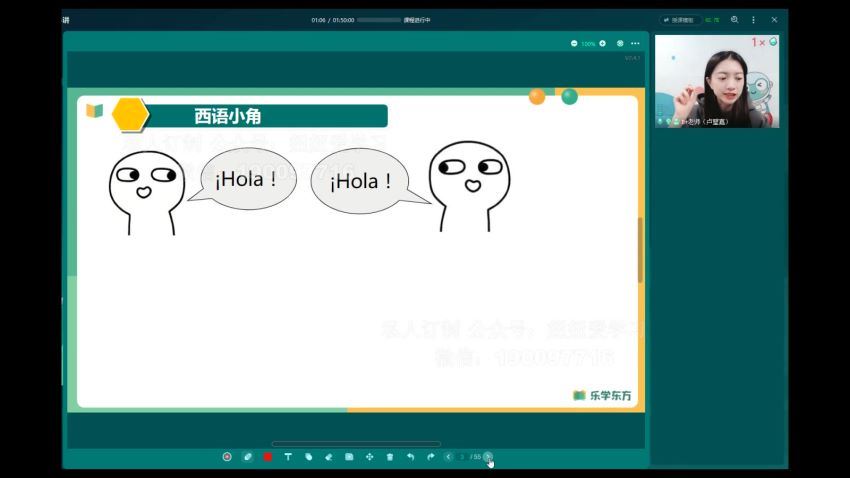Click the save whiteboard icon
This screenshot has width=850, height=478.
click(x=349, y=457)
